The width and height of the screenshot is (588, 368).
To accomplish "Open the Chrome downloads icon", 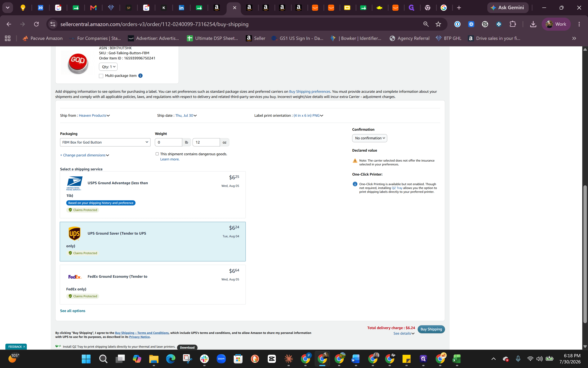I will [x=533, y=24].
